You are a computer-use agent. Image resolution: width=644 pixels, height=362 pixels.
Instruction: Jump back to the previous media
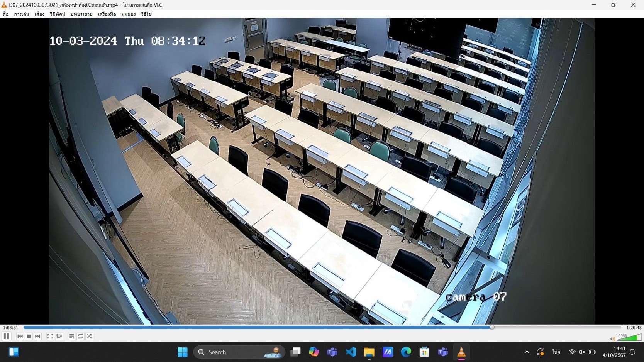pyautogui.click(x=20, y=336)
